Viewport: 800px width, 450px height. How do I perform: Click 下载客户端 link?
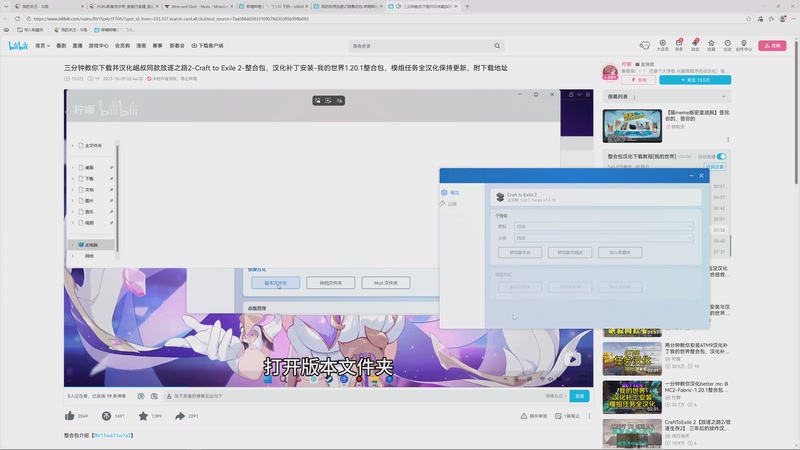click(208, 46)
